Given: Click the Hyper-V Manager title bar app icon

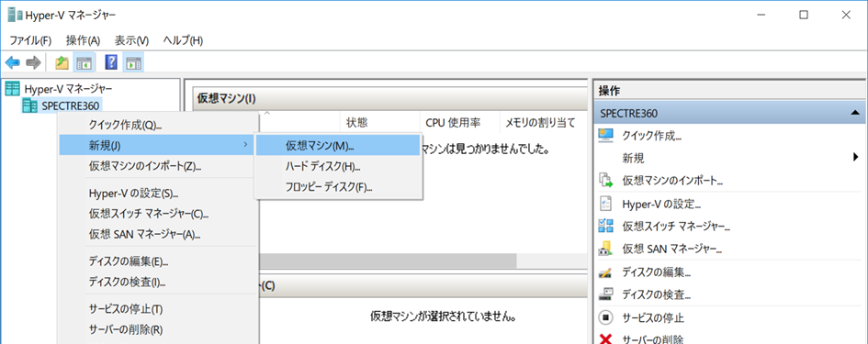Looking at the screenshot, I should (x=15, y=16).
